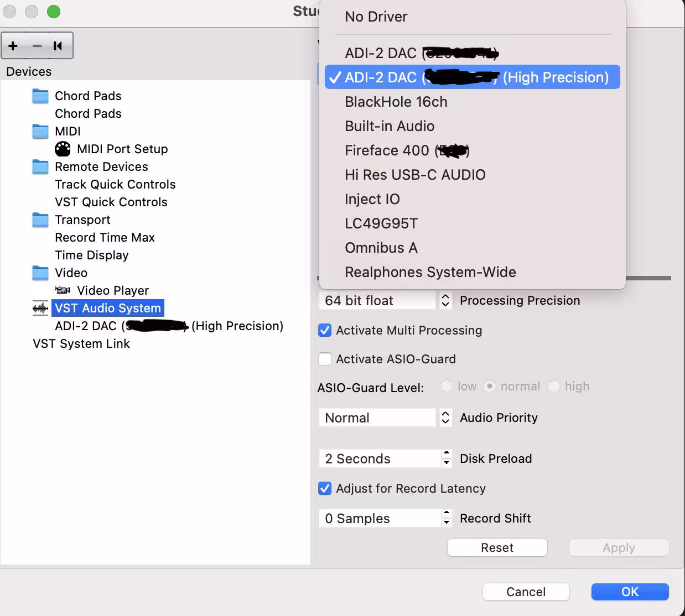Select Chord Pads sub-item in device tree
685x616 pixels.
88,114
